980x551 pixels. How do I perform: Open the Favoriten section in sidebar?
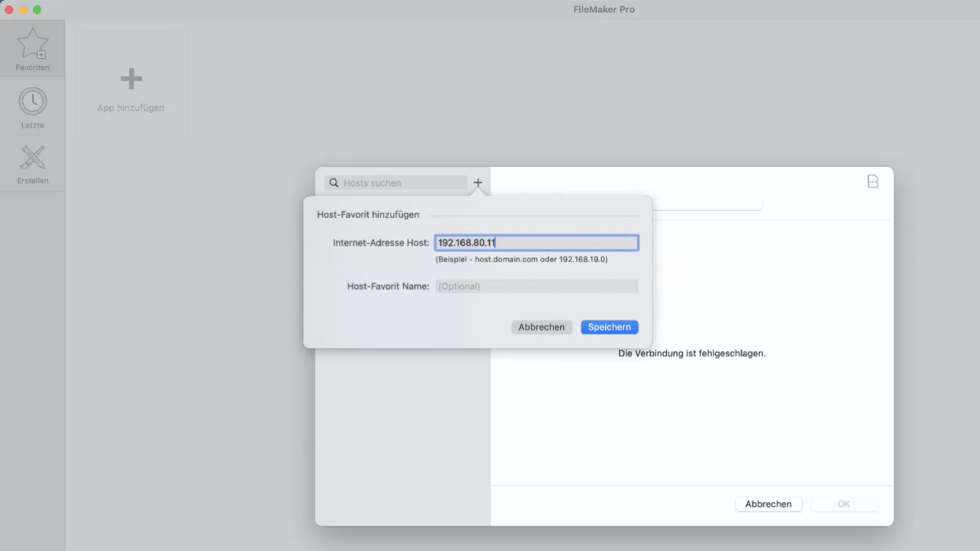pyautogui.click(x=32, y=50)
